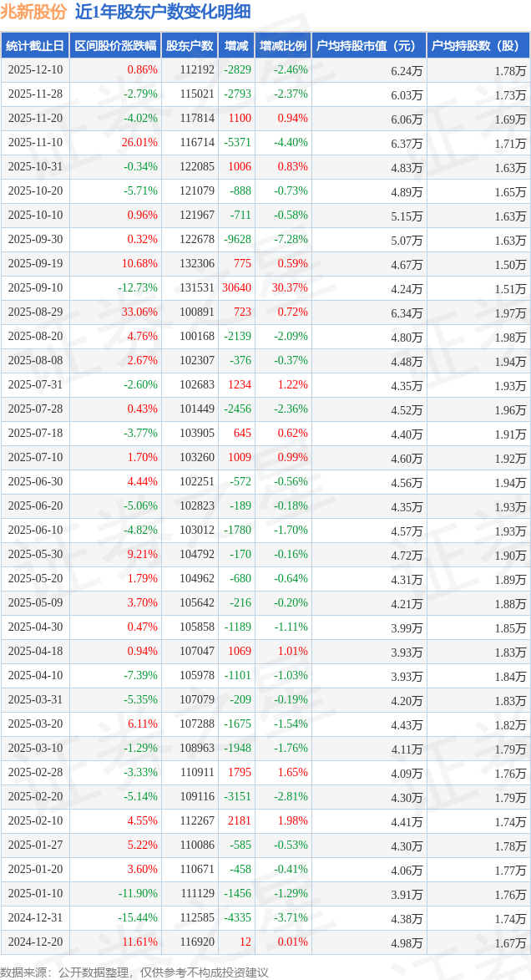Viewport: 531px width, 980px height.
Task: Select the 33.06% price change value
Action: pos(140,312)
